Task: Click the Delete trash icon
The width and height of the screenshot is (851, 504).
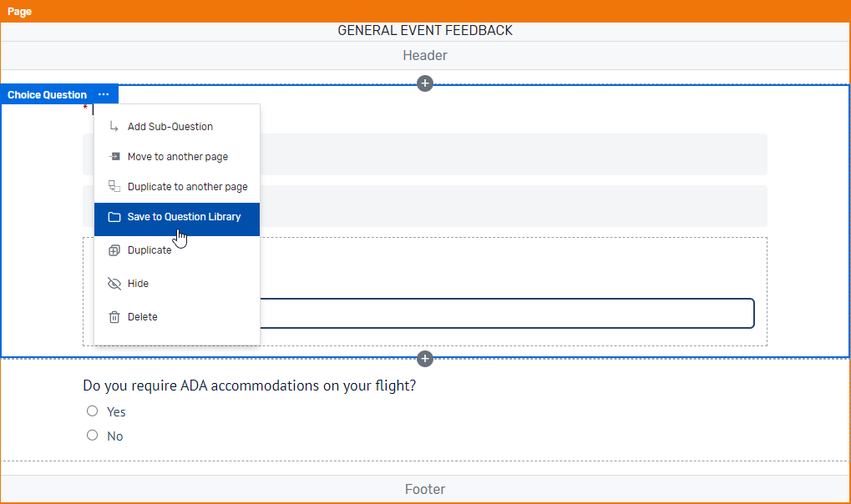Action: 114,317
